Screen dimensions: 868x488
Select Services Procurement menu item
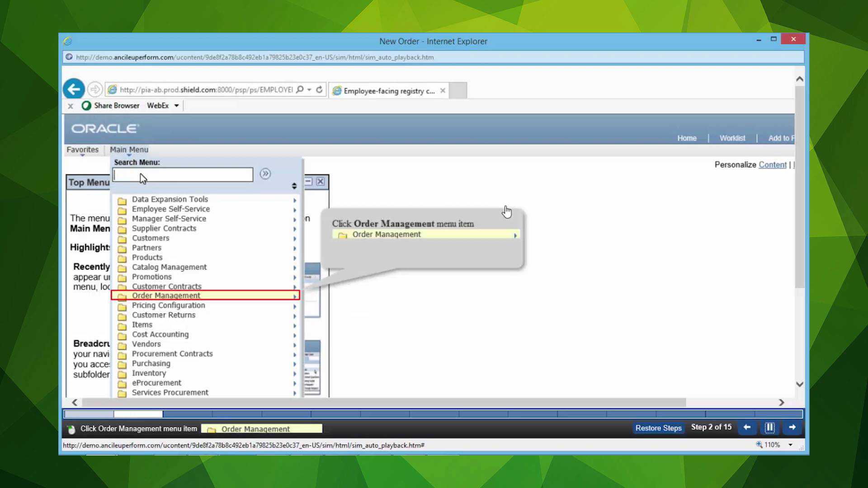tap(170, 392)
